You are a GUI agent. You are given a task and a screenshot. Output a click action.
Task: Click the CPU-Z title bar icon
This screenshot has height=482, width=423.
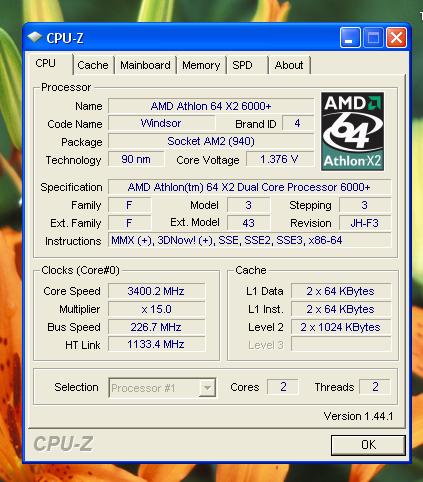coord(34,37)
